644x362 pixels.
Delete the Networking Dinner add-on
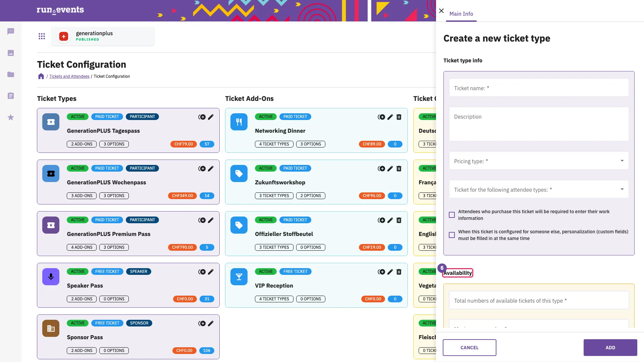tap(399, 117)
